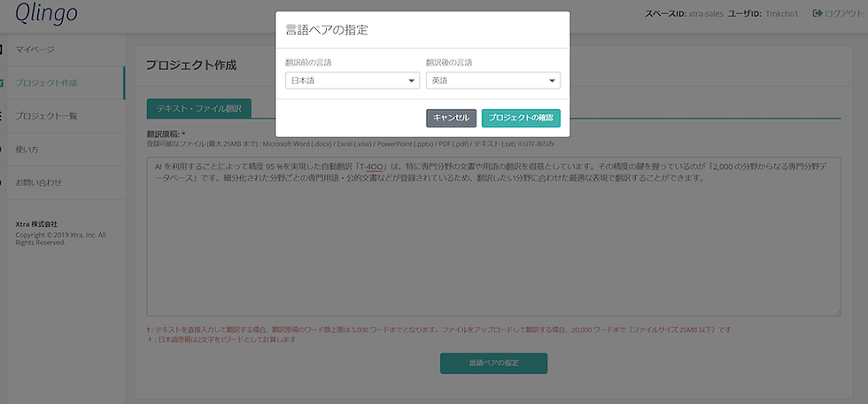Click inside the translation source text area

coord(494,237)
